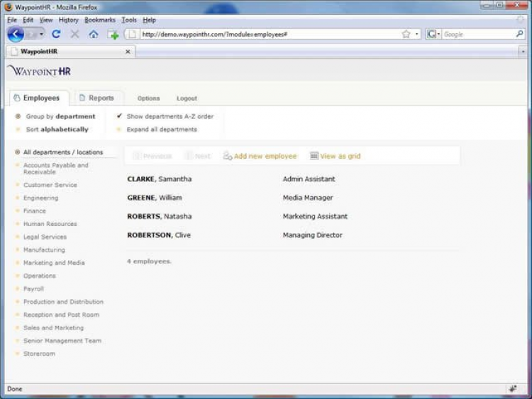This screenshot has width=532, height=399.
Task: Click the Next page button
Action: click(x=198, y=156)
